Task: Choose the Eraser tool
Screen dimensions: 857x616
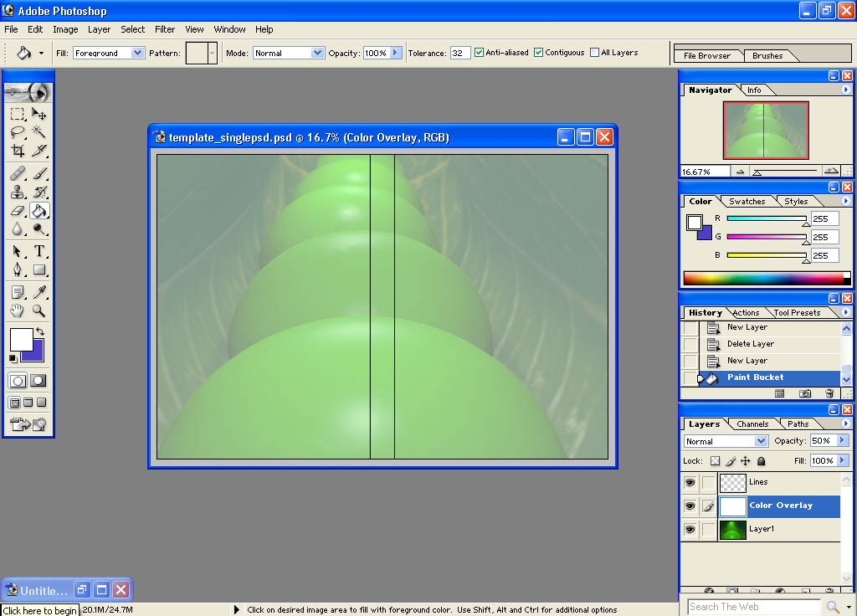Action: coord(18,211)
